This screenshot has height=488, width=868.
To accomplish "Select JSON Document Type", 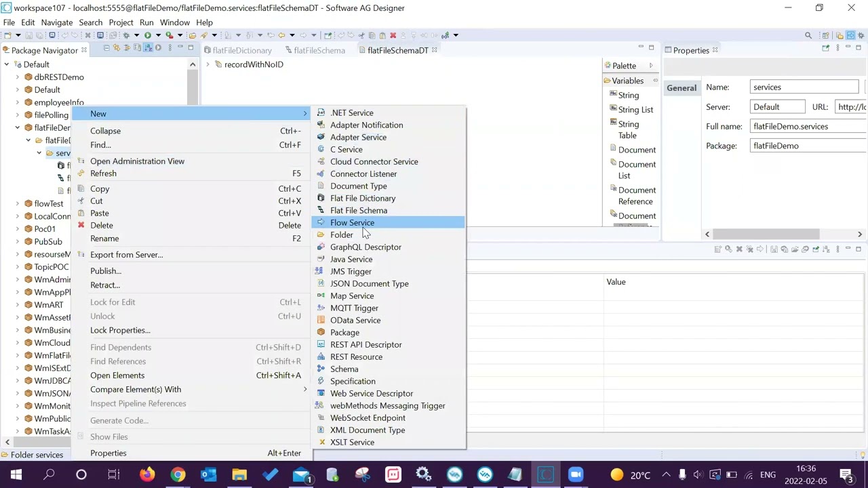I will tap(389, 283).
